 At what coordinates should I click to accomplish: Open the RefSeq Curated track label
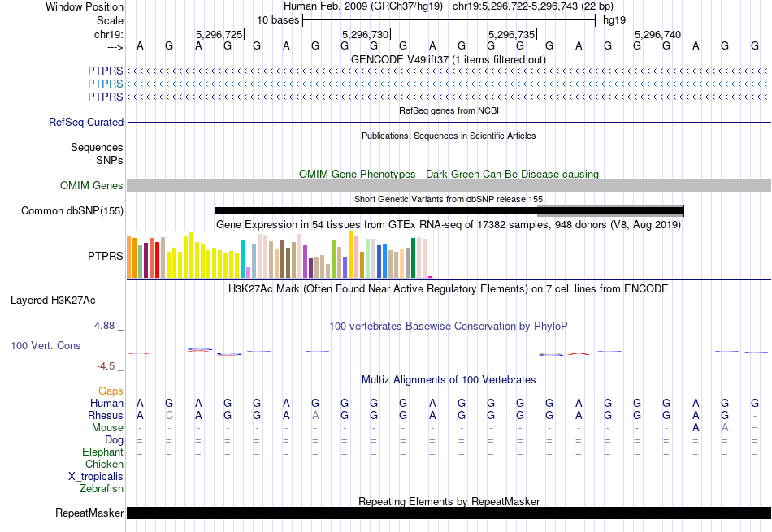(x=86, y=123)
